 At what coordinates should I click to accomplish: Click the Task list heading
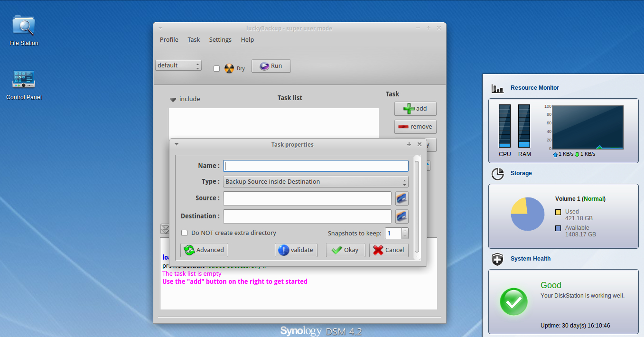(x=290, y=98)
